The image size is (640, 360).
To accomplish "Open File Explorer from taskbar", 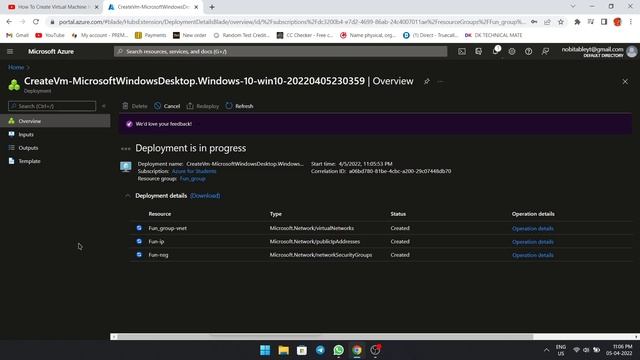I will click(x=284, y=350).
